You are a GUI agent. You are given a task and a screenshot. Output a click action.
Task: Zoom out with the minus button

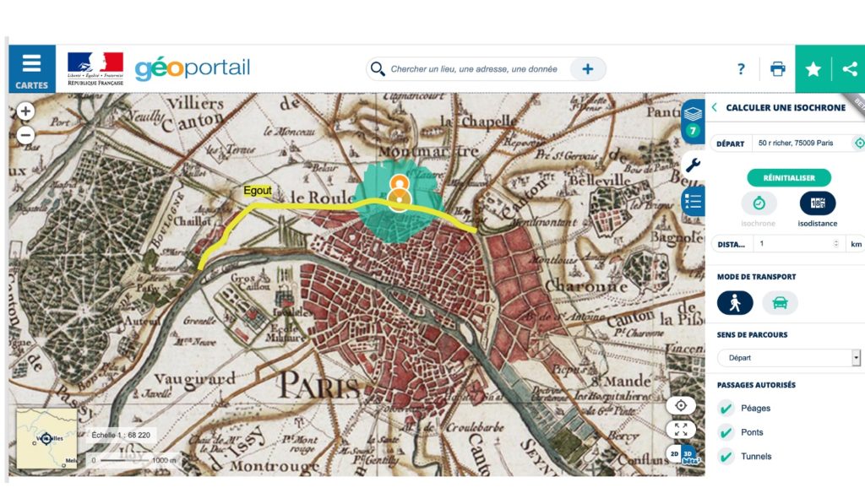tap(25, 135)
